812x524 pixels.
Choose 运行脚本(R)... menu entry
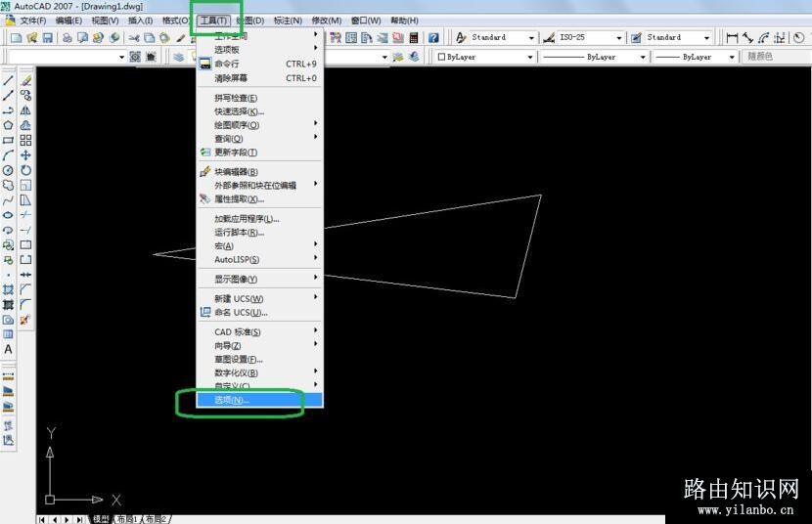click(260, 233)
